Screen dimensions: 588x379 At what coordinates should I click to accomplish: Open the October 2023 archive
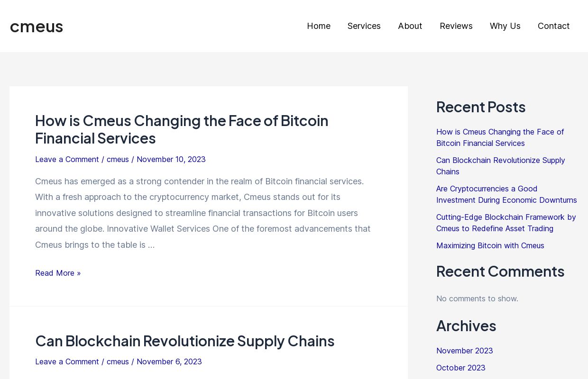[460, 368]
